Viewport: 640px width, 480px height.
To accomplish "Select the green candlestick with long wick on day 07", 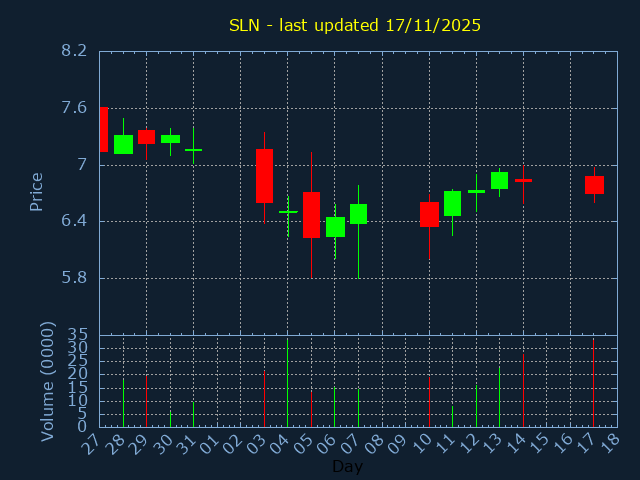I will coord(358,213).
